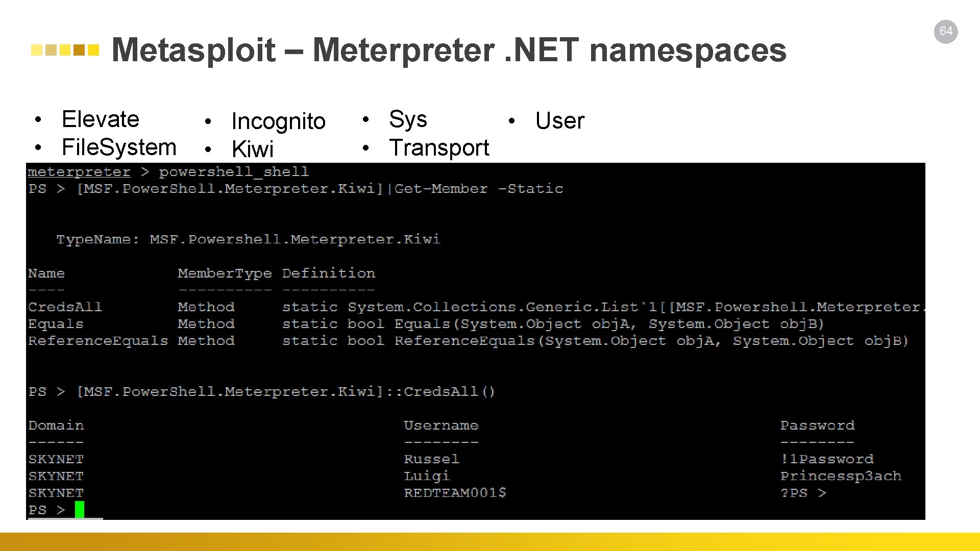Click the User namespace bullet
The width and height of the screenshot is (980, 551).
coord(559,121)
